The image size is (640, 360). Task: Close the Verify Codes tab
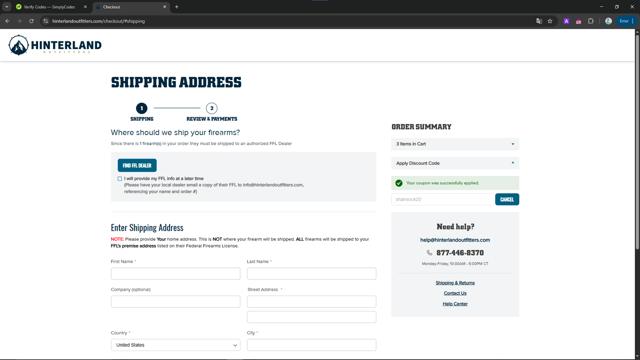pos(85,7)
